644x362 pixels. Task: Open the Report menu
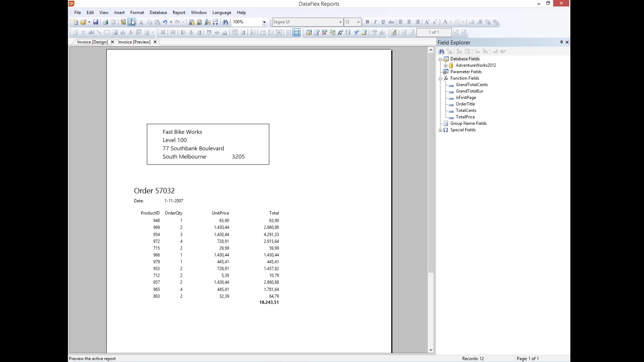coord(179,12)
